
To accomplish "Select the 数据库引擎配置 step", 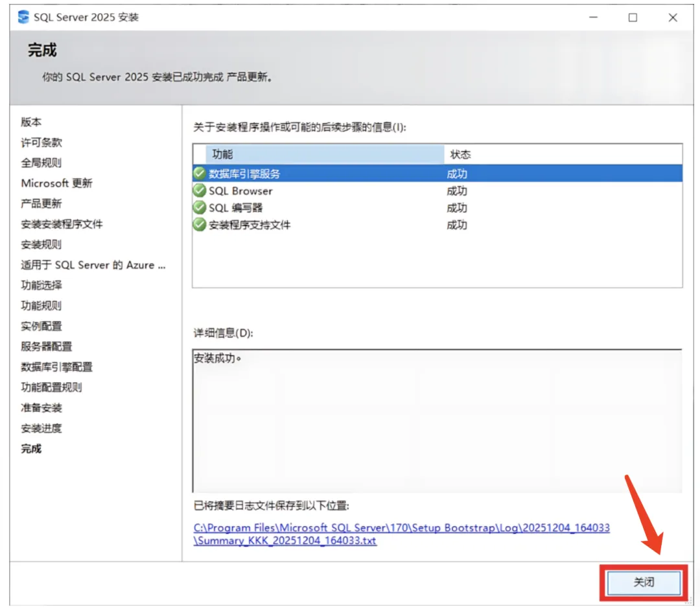I will (56, 367).
